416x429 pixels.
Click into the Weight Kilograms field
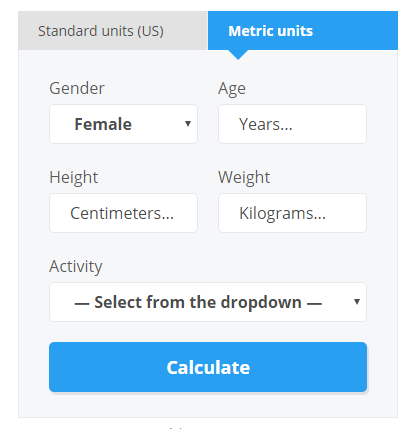click(x=292, y=213)
